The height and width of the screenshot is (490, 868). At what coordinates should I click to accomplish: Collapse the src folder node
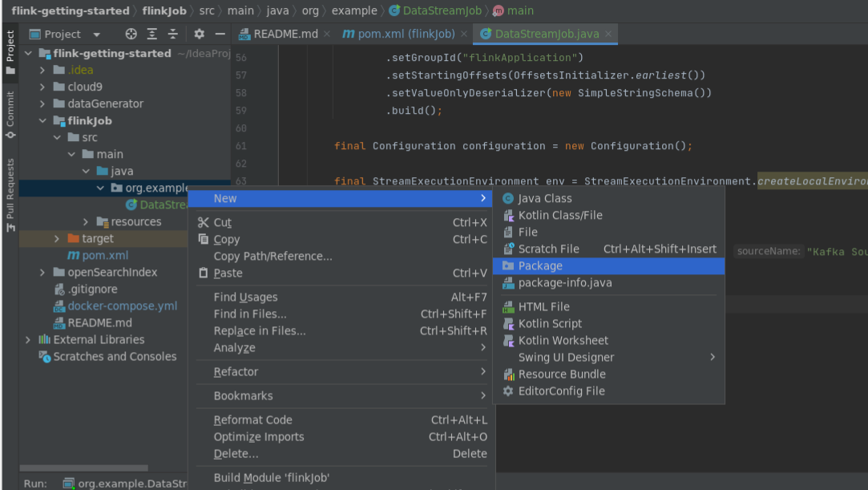[x=57, y=137]
